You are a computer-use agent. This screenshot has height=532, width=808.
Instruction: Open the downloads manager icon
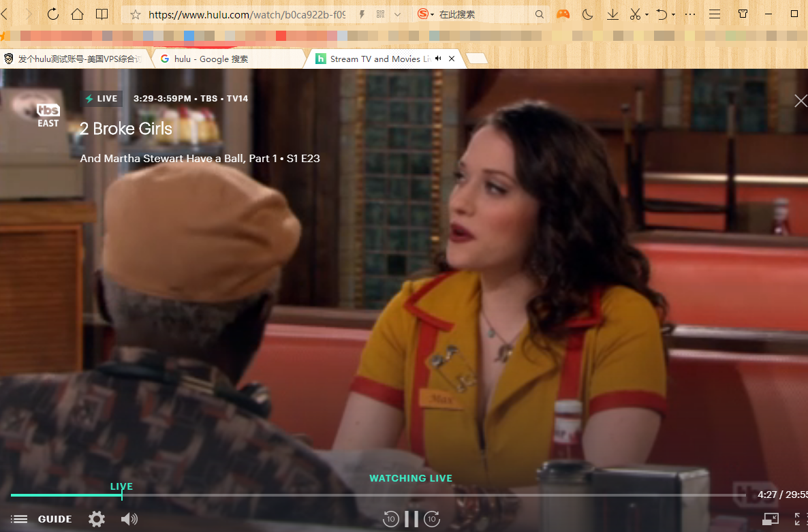click(x=612, y=14)
